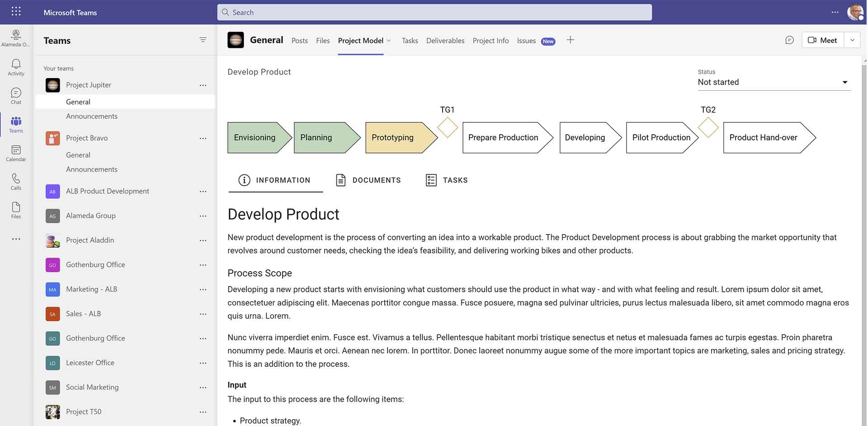Screen dimensions: 868x426
Task: Open the Status dropdown showing Not started
Action: (774, 82)
